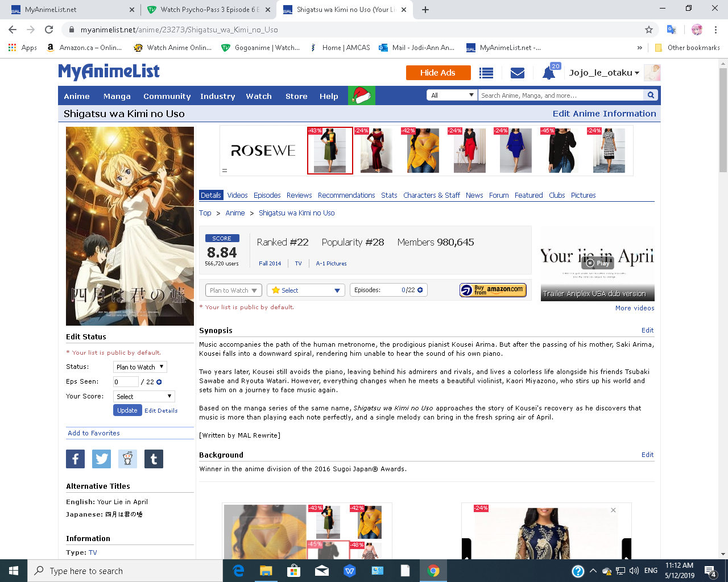Click Hide Ads button
The height and width of the screenshot is (582, 728).
[x=438, y=73]
